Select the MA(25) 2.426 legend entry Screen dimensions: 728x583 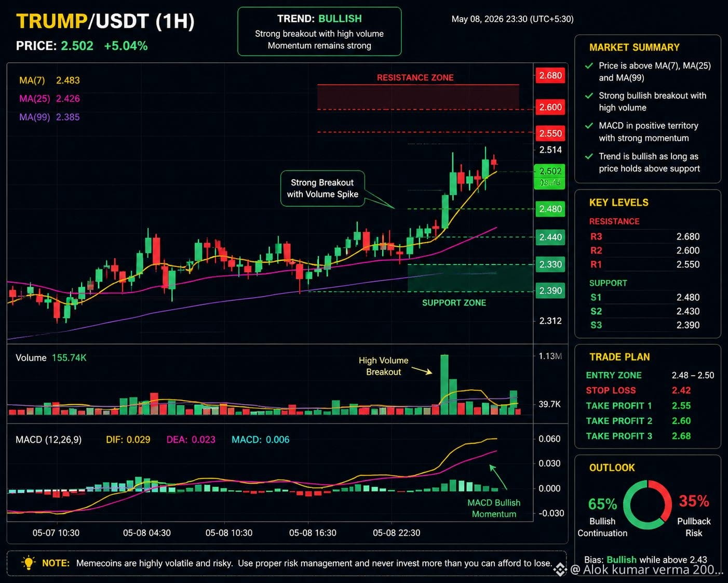49,99
